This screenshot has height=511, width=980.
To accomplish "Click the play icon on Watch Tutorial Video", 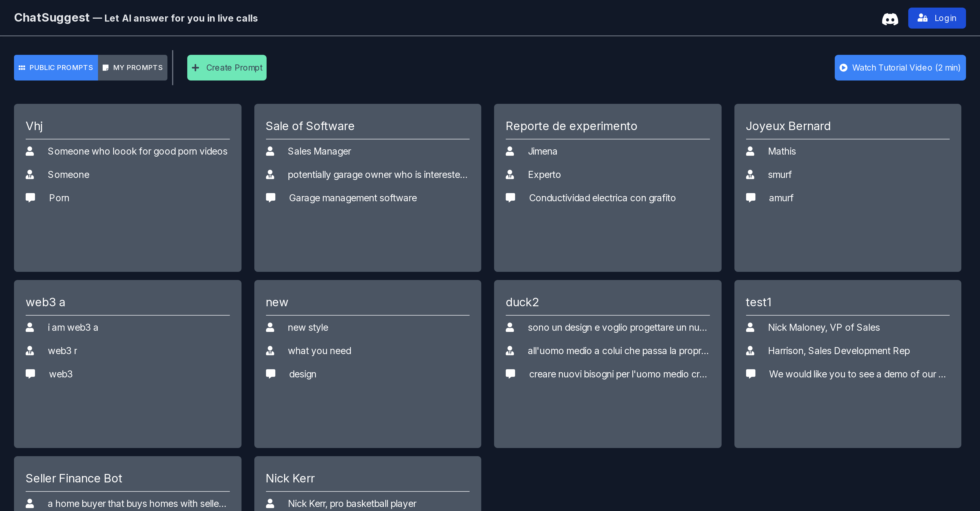I will click(843, 67).
